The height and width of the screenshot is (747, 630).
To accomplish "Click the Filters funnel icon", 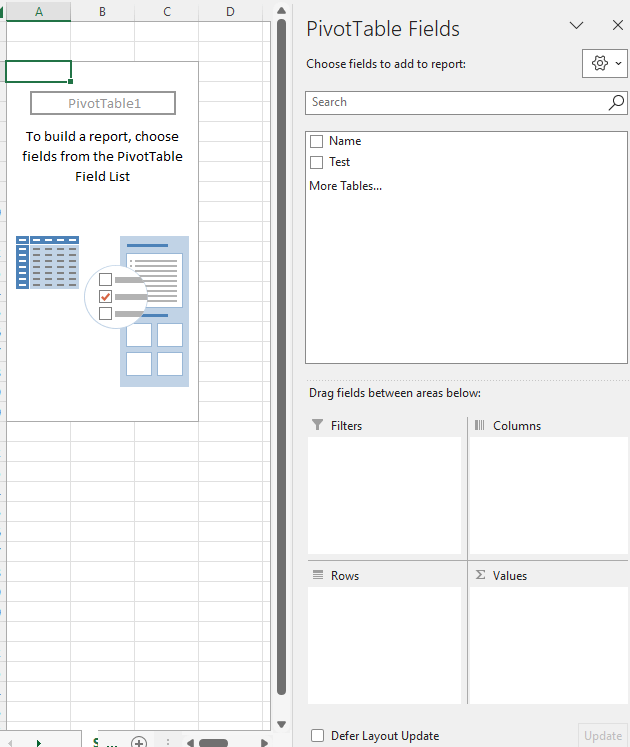I will pyautogui.click(x=317, y=424).
